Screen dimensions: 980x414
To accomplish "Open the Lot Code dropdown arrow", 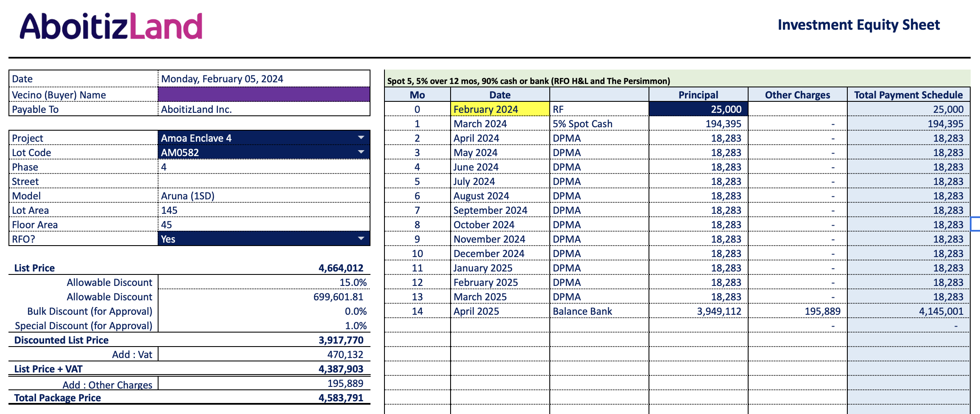I will click(x=361, y=152).
